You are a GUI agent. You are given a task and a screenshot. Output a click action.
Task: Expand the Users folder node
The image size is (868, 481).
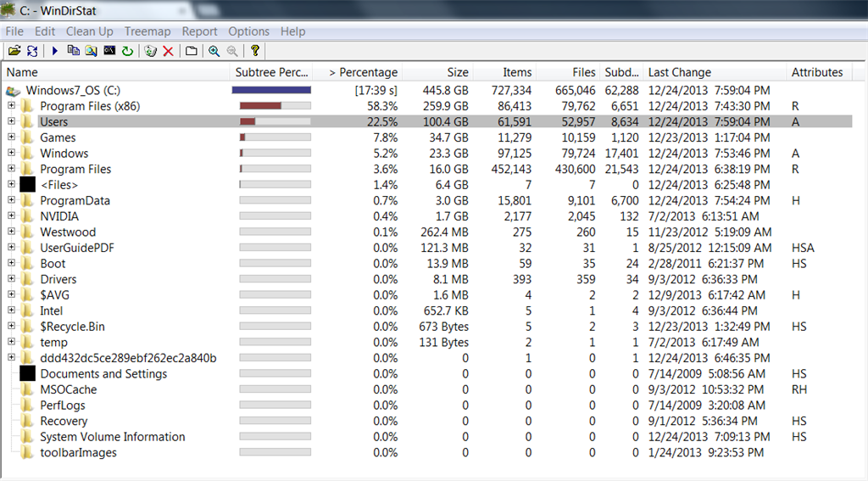click(12, 120)
